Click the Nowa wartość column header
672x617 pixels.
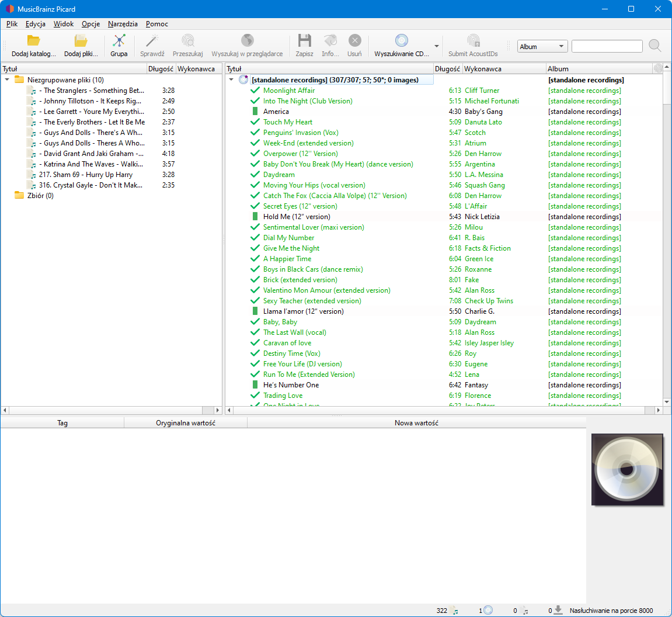tap(417, 423)
